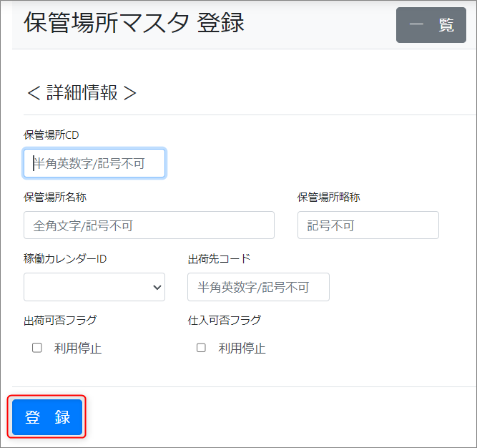Click the 保管場所マスタ 登録 page title

coord(134,23)
